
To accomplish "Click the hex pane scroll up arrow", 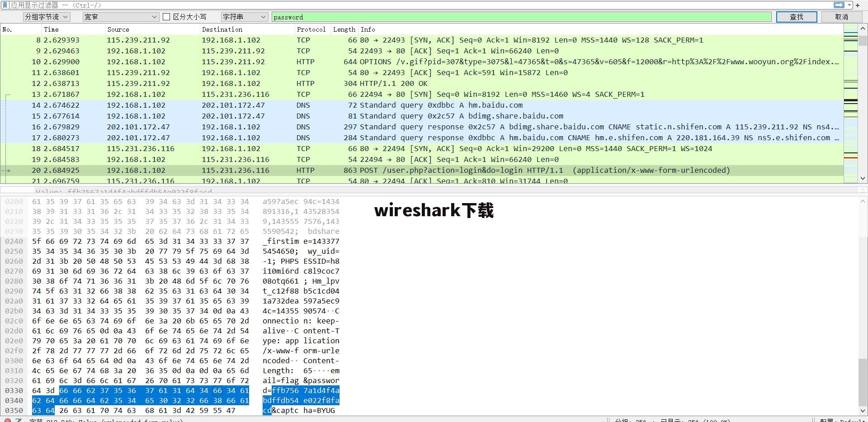I will pos(863,201).
